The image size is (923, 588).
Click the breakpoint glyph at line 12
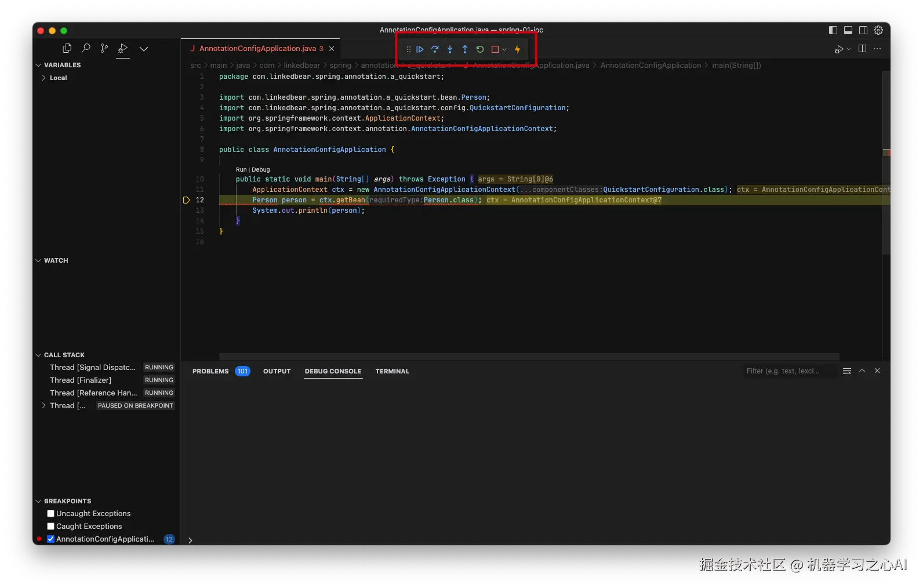186,200
